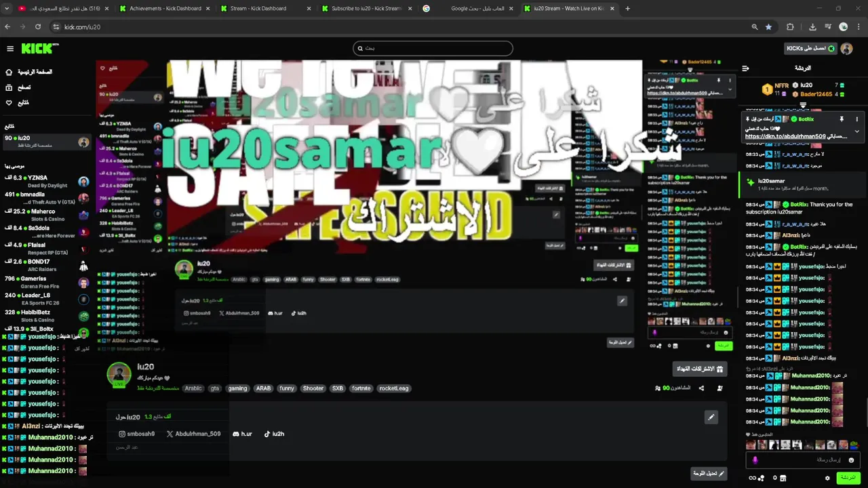The height and width of the screenshot is (488, 868).
Task: Unpin the BotRix pinned message
Action: tap(842, 119)
